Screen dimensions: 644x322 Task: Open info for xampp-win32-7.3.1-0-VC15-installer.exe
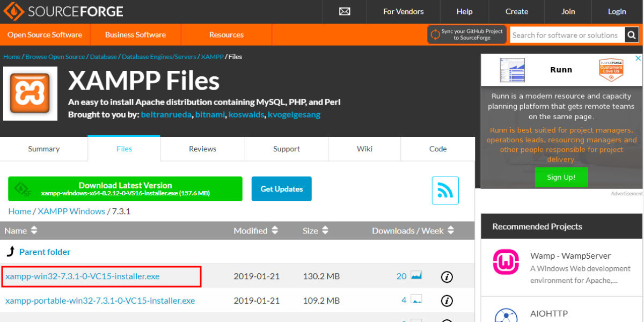click(x=447, y=277)
